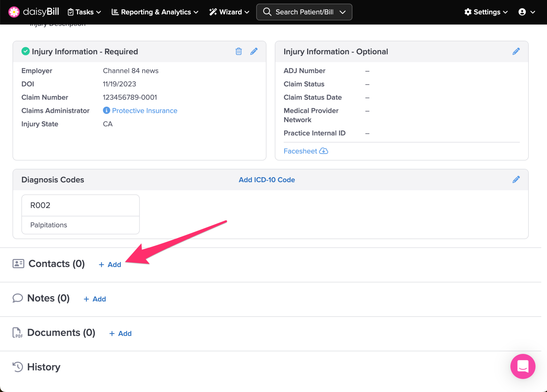Click the Search Patient/Bill field
The width and height of the screenshot is (547, 392).
(304, 12)
